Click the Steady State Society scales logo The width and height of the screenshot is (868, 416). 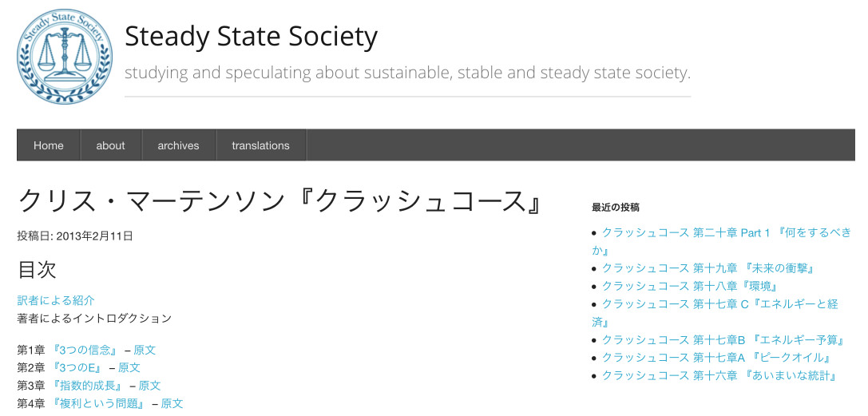tap(65, 57)
